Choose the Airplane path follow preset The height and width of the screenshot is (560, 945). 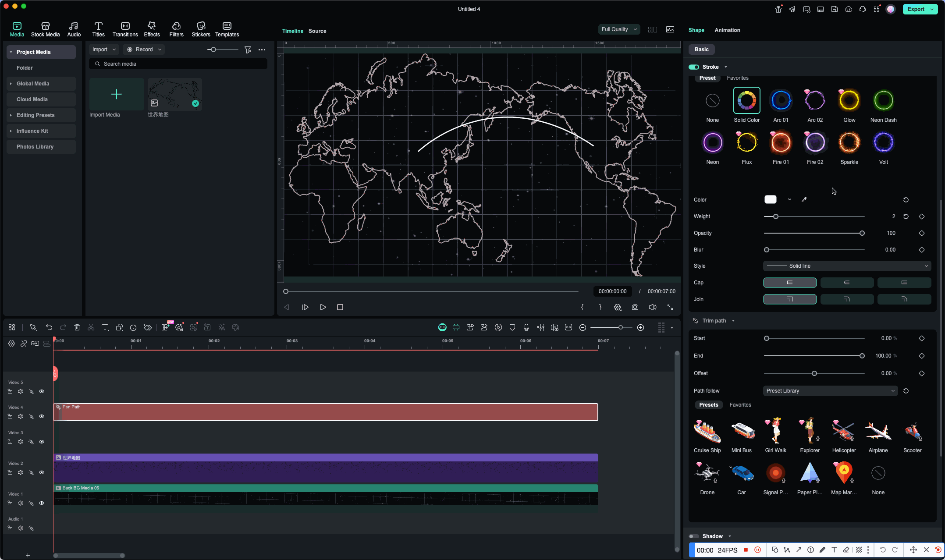pos(878,431)
